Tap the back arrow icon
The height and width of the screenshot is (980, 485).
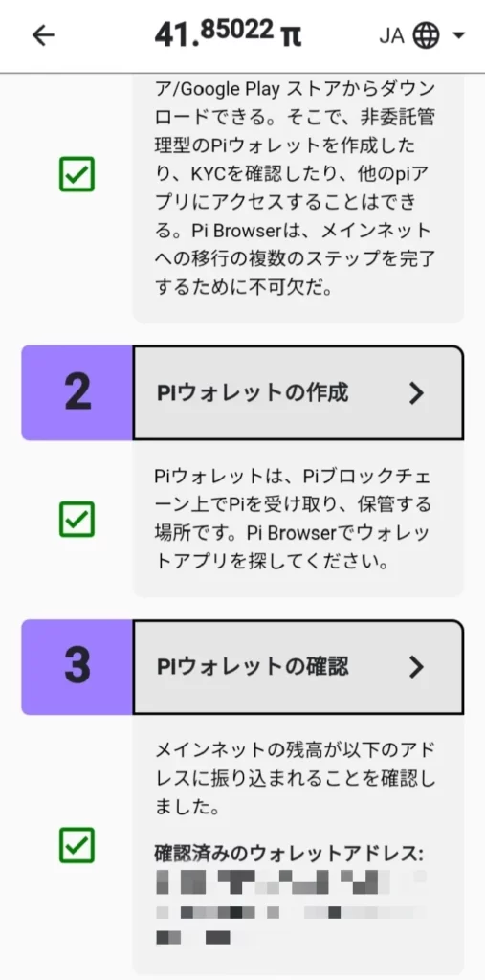[x=43, y=35]
